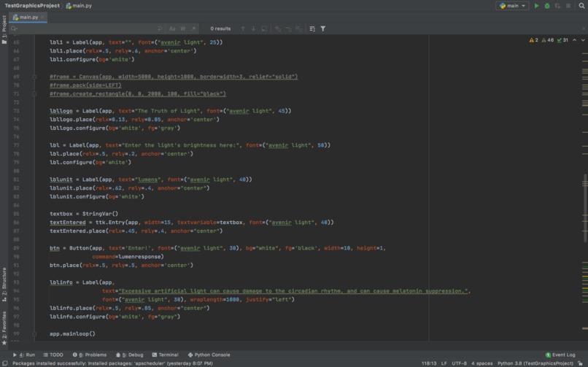Click the stop process square icon

[568, 6]
